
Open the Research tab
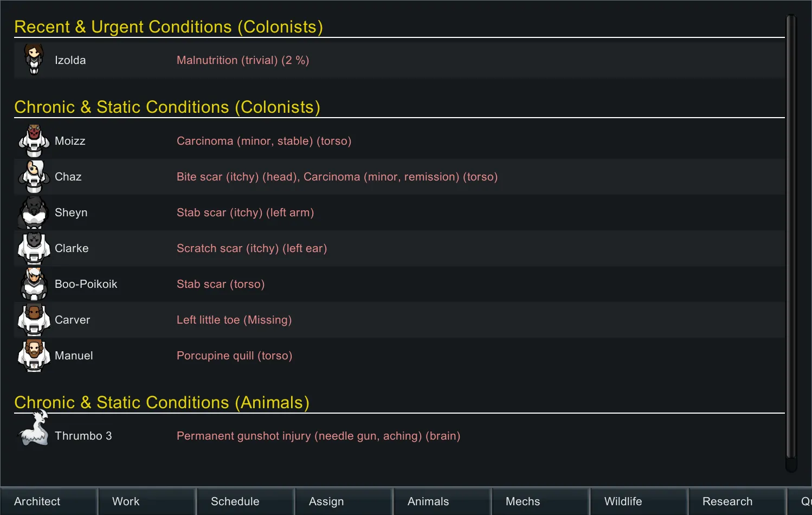[737, 501]
